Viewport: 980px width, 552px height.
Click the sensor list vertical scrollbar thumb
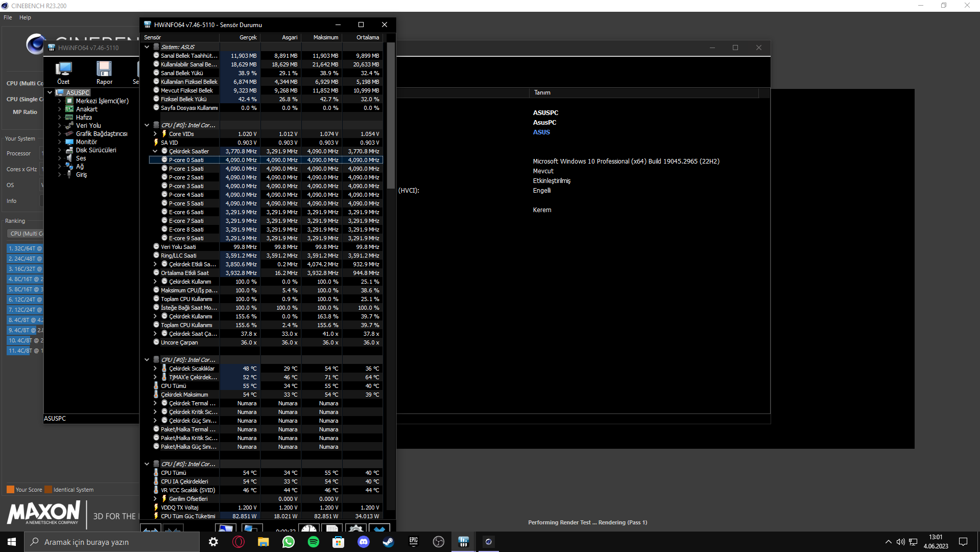pyautogui.click(x=391, y=116)
